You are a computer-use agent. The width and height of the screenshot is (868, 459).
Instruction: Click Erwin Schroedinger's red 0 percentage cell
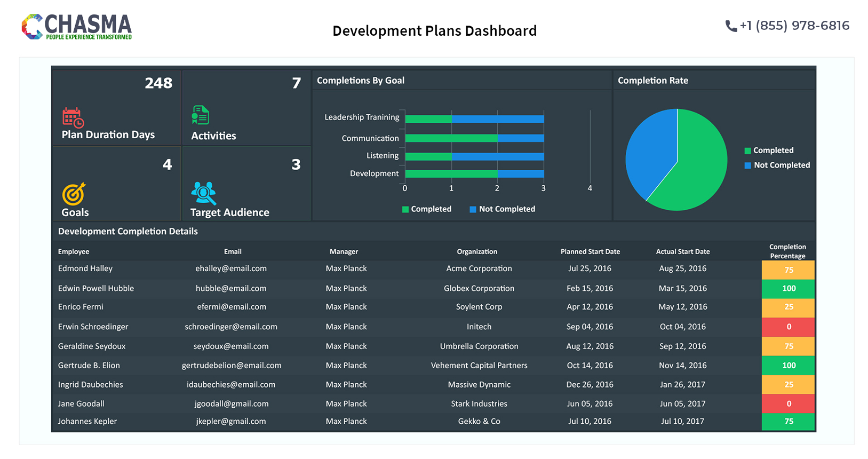[x=788, y=327]
